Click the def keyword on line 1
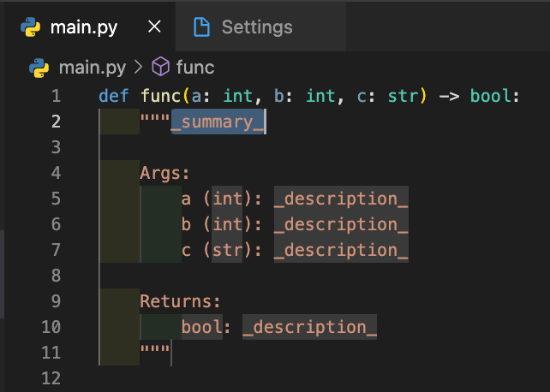 114,96
